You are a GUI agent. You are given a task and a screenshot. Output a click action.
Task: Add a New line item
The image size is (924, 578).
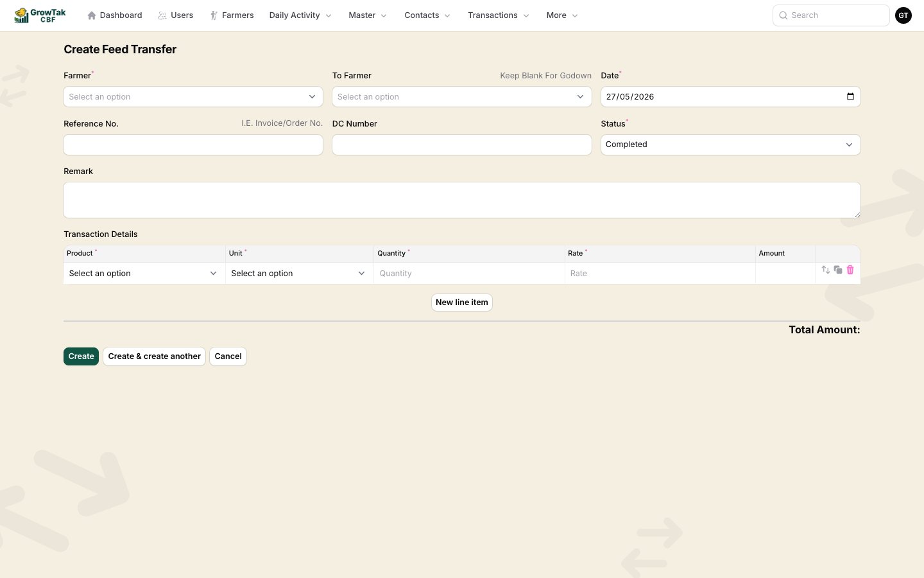[x=462, y=302]
